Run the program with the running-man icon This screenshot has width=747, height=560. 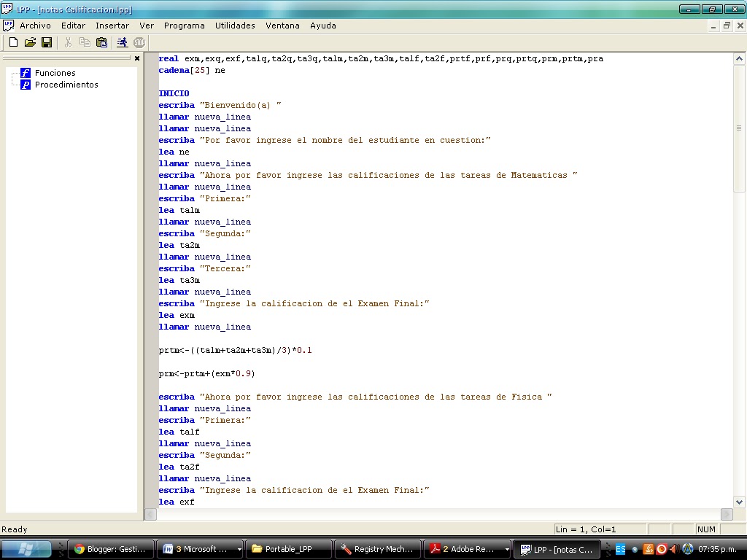coord(122,42)
